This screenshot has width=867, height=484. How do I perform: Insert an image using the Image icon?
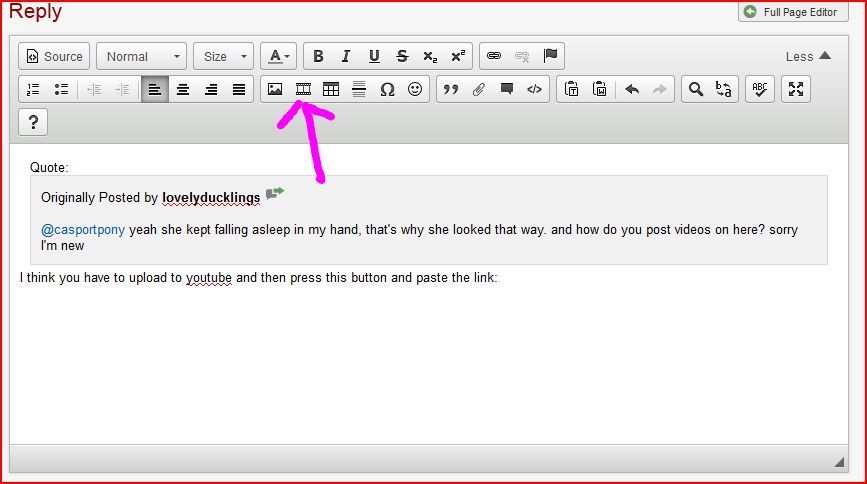click(x=275, y=89)
